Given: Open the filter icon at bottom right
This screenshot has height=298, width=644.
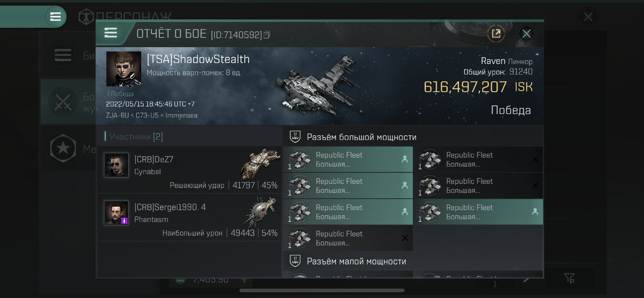Looking at the screenshot, I should 569,278.
